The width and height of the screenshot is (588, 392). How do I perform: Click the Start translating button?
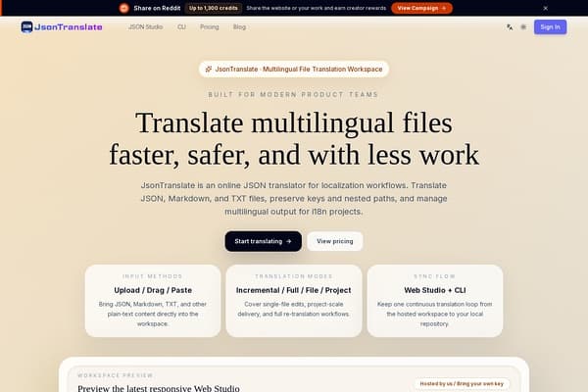(x=263, y=241)
